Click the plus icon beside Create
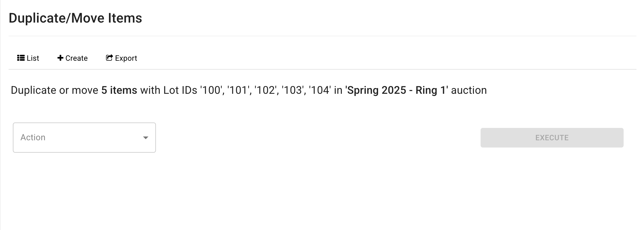Image resolution: width=644 pixels, height=230 pixels. pyautogui.click(x=60, y=58)
